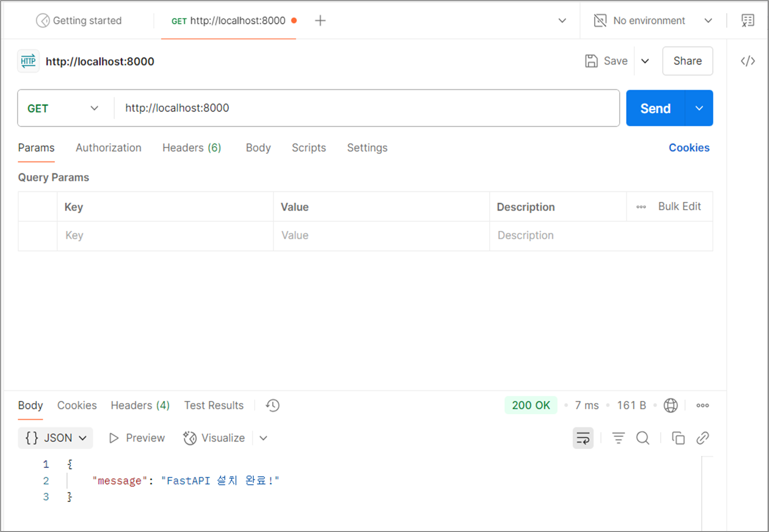This screenshot has width=769, height=532.
Task: Select the GET http://localhost:8000 request tab
Action: (x=229, y=21)
